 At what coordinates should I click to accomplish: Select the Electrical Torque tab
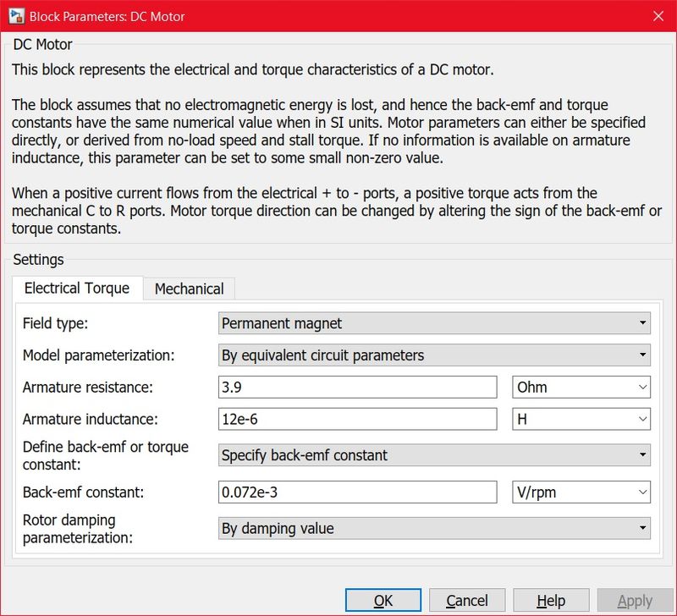[x=76, y=288]
